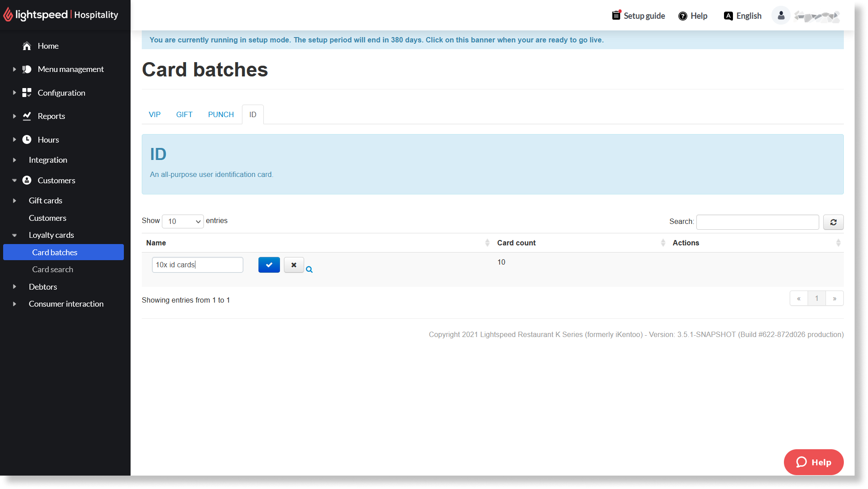Click the batch name text field
The height and width of the screenshot is (489, 868).
(x=198, y=265)
